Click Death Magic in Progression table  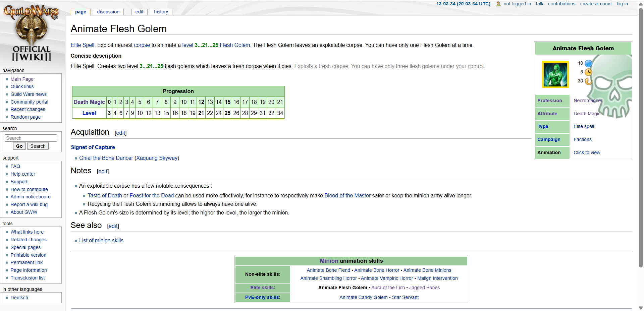tap(89, 102)
